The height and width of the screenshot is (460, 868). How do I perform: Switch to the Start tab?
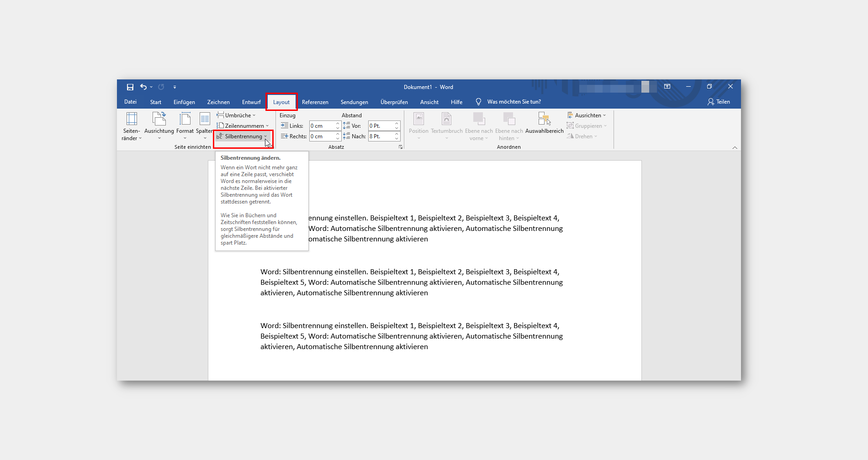pyautogui.click(x=156, y=102)
